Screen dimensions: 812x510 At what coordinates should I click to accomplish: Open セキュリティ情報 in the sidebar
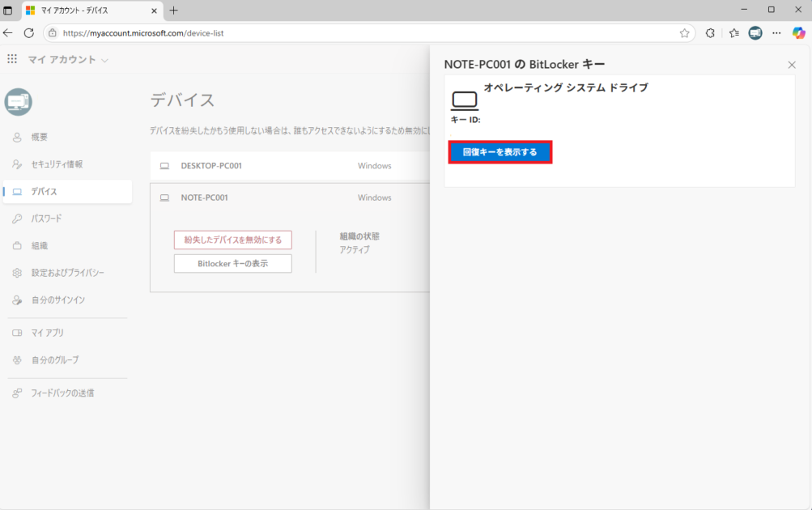coord(67,164)
